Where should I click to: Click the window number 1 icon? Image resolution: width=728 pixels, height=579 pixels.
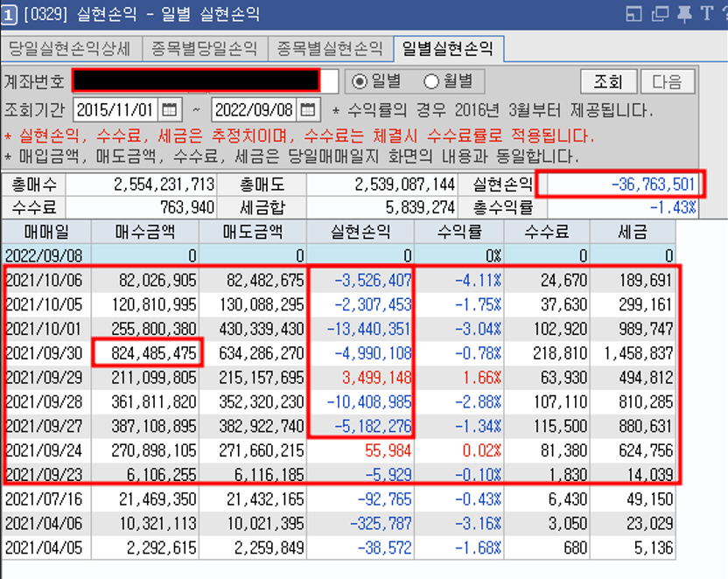9,14
